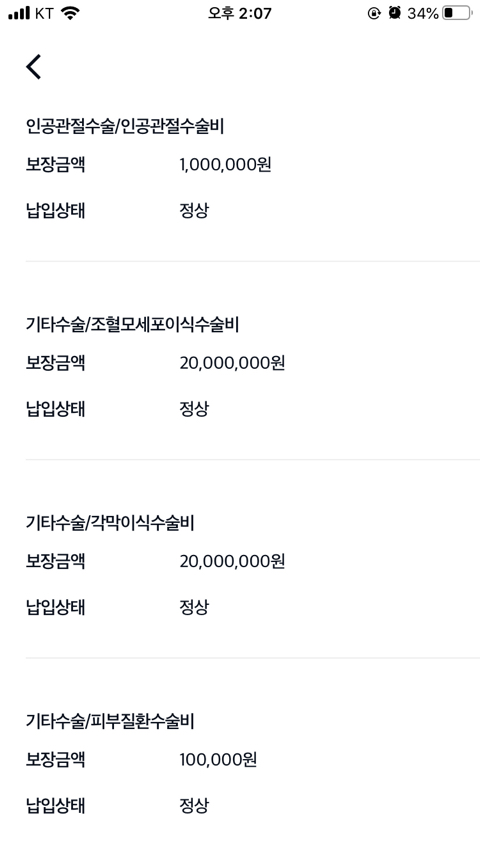Open 기타수술/피부질환수술비 coverage item
480x854 pixels.
(110, 721)
